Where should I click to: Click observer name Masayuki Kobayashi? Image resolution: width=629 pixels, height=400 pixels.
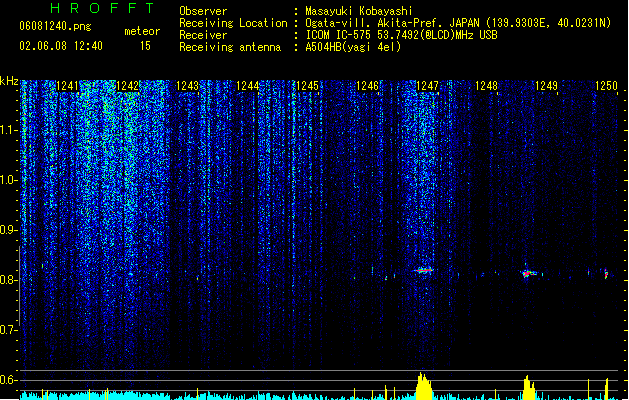click(359, 11)
